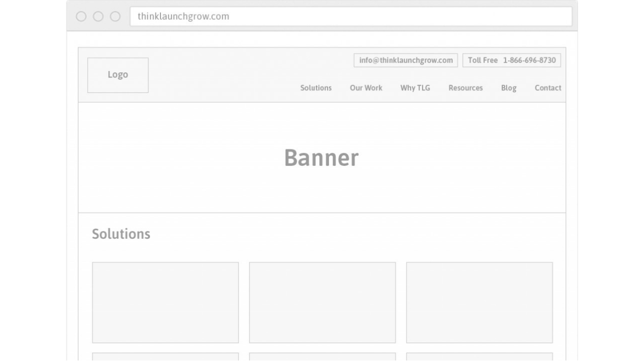This screenshot has height=362, width=644.
Task: Click the info@thinklaunchgrow.com email link
Action: [x=406, y=60]
